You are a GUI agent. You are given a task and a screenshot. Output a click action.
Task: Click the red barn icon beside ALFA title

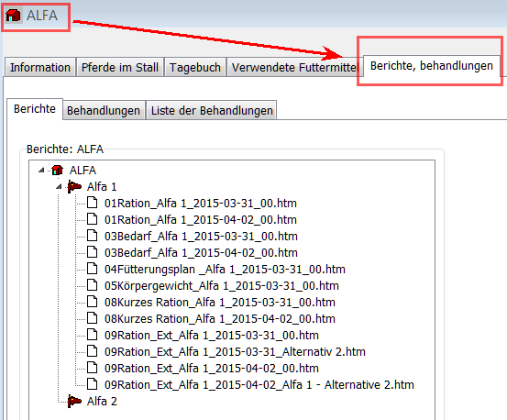[x=13, y=16]
